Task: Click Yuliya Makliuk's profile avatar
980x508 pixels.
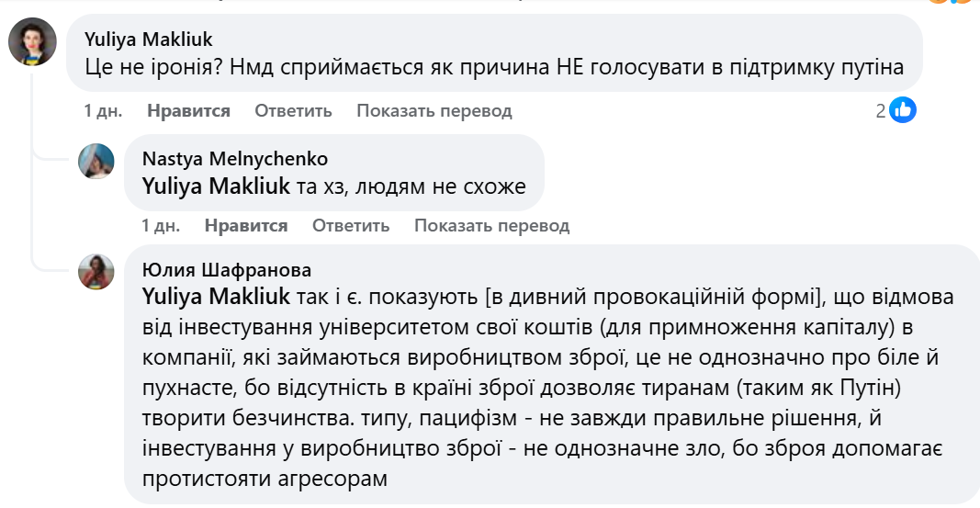Action: [x=32, y=42]
